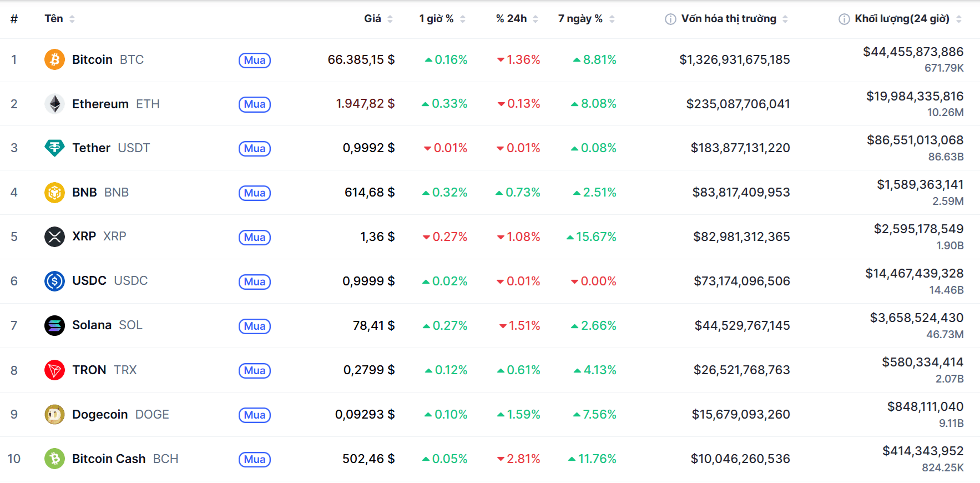980x483 pixels.
Task: Click Tether volume $86,551,013,068
Action: tap(915, 140)
